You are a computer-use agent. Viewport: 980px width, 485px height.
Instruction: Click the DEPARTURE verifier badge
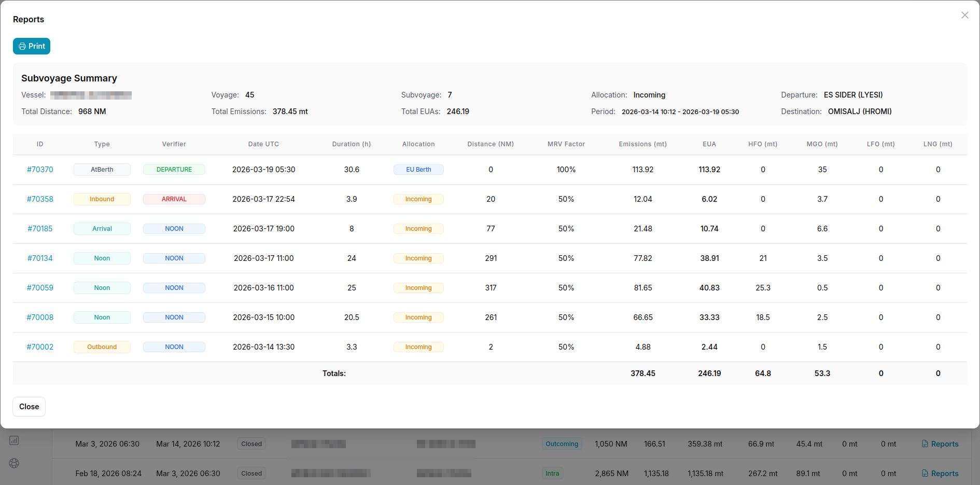pyautogui.click(x=174, y=170)
